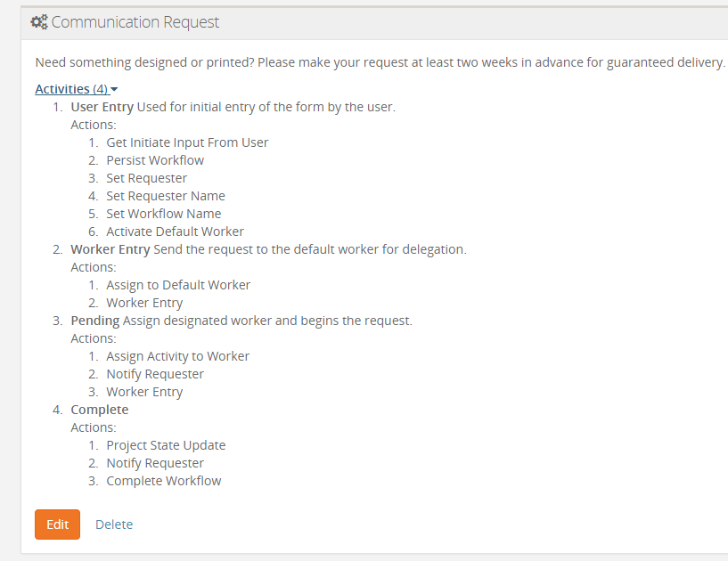728x561 pixels.
Task: Click Notify Requester under the Complete activity
Action: point(155,463)
